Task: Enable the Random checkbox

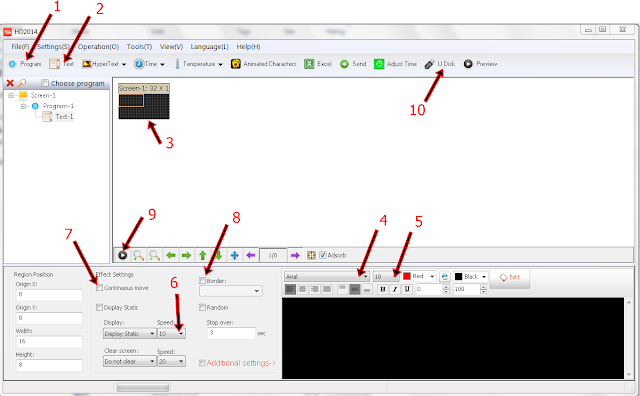Action: click(x=202, y=307)
